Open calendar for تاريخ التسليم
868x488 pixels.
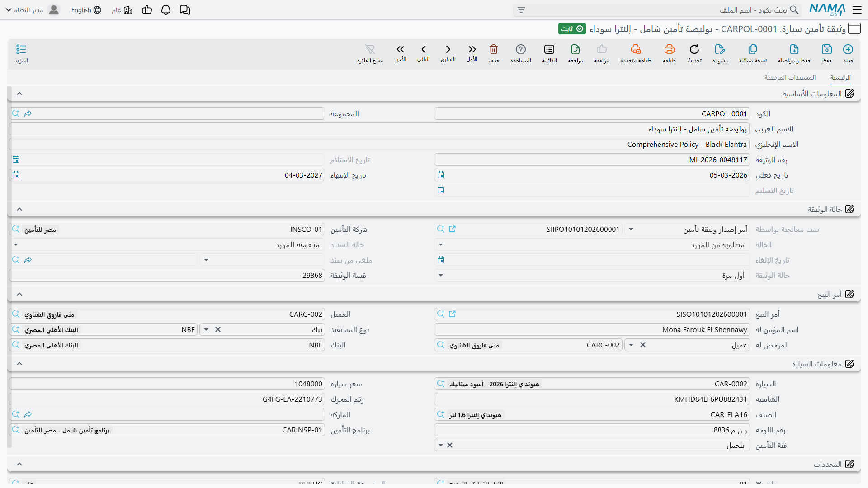click(x=441, y=190)
